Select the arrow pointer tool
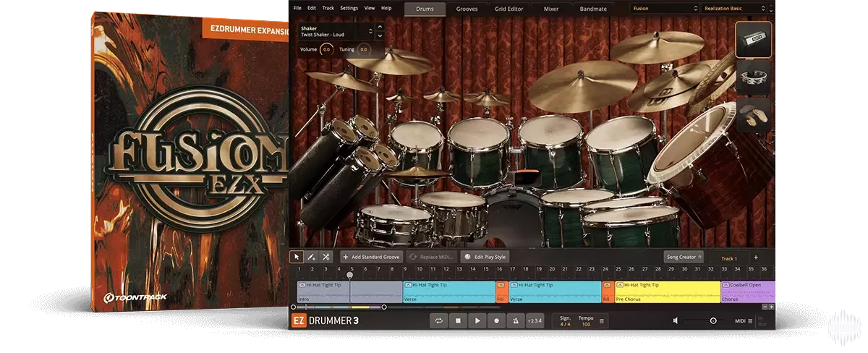868x353 pixels. tap(297, 257)
